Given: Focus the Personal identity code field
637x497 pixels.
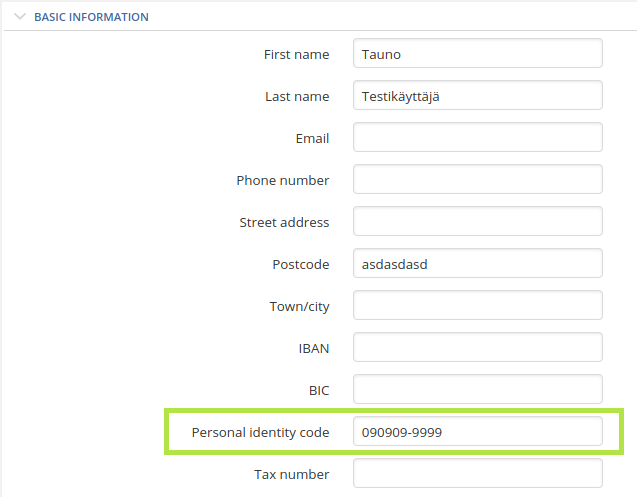Looking at the screenshot, I should tap(478, 431).
